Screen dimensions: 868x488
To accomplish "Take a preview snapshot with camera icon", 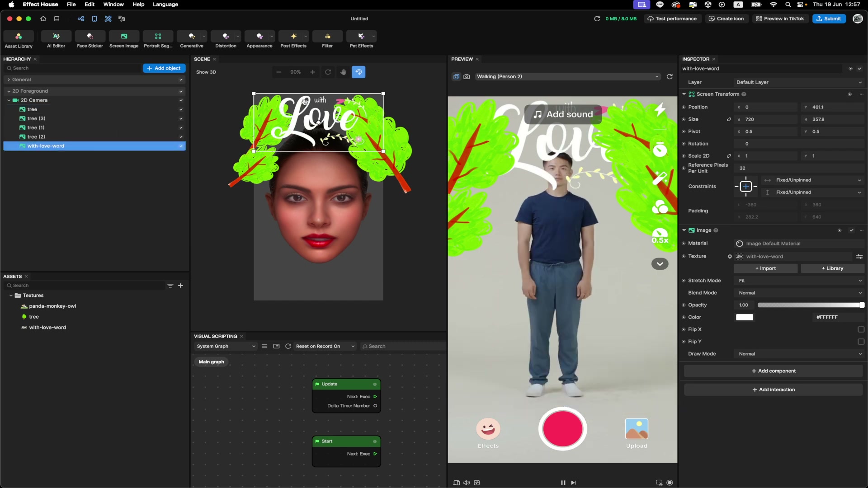I will (467, 77).
